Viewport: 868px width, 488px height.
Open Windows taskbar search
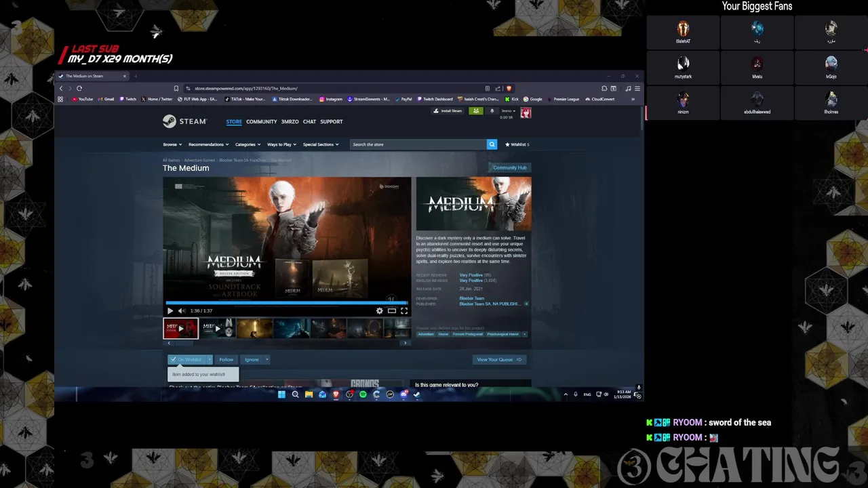click(x=295, y=394)
